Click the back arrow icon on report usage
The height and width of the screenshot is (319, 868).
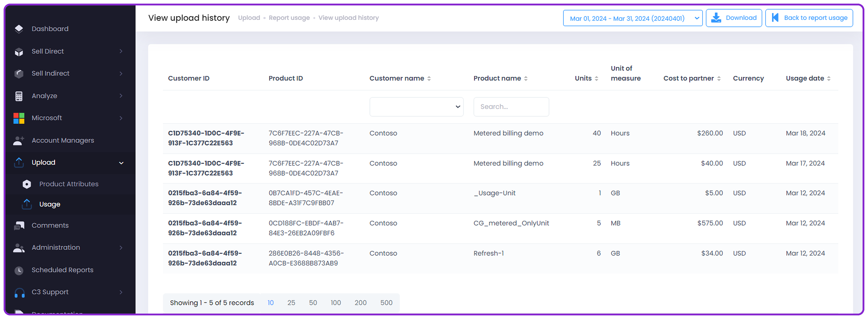pos(775,18)
